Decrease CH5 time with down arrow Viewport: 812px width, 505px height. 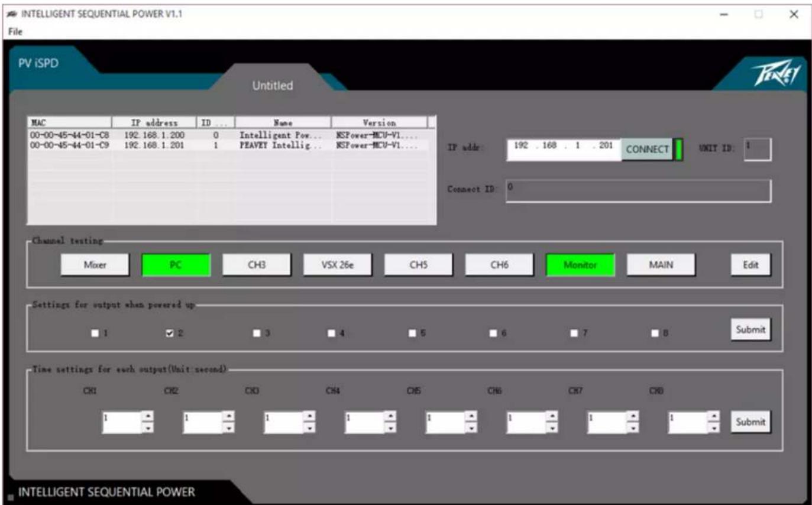click(x=472, y=428)
